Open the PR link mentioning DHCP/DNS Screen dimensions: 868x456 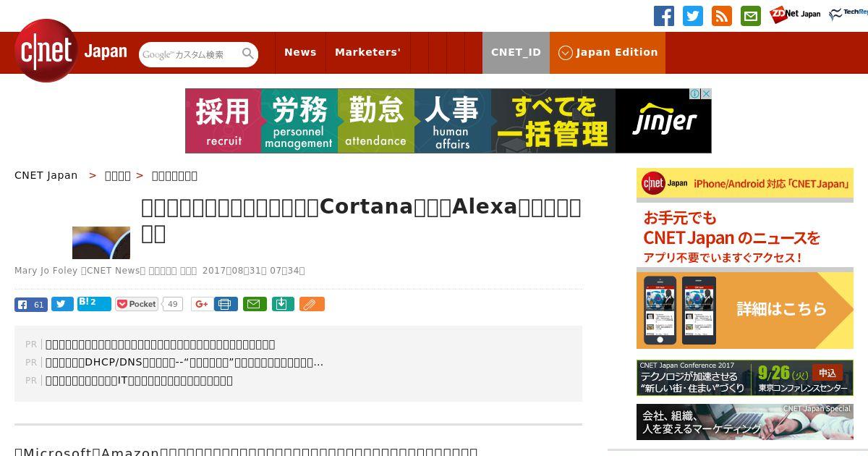[x=184, y=363]
